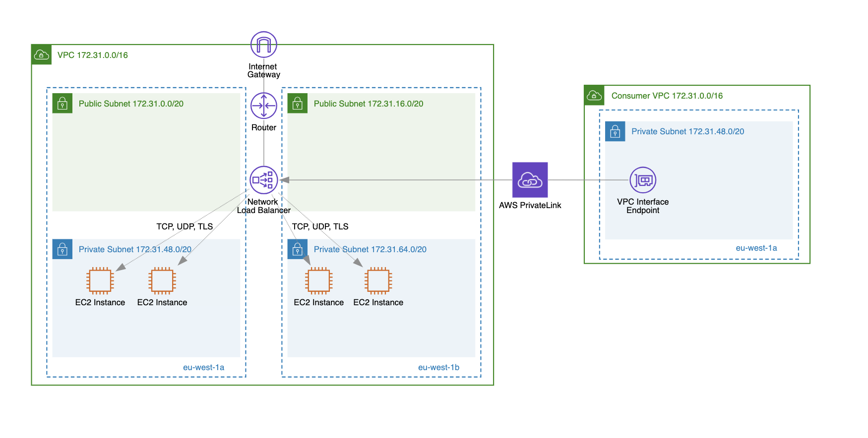This screenshot has width=868, height=438.
Task: Click 'Private Subnet 172.31.64.0/20' text
Action: [370, 249]
